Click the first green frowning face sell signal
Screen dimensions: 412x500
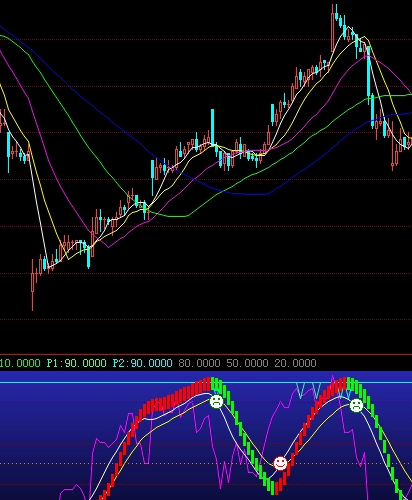coord(216,401)
